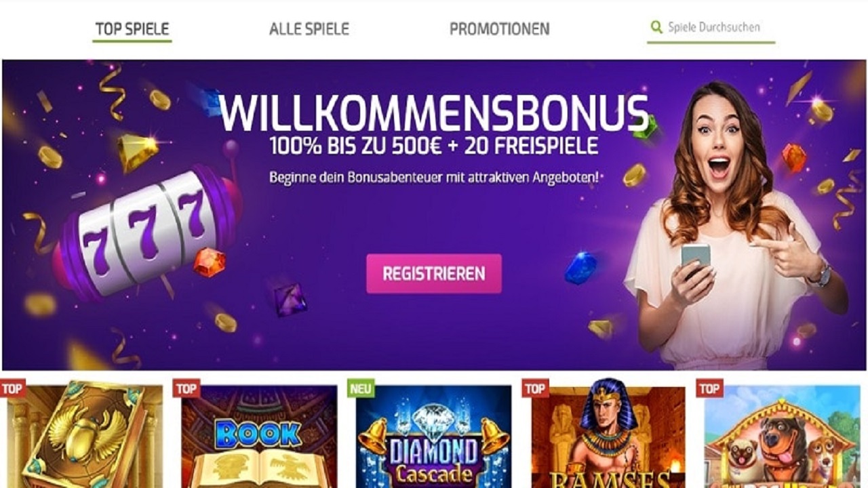Screen dimensions: 868x488
Task: Click the 777 slot machine graphic
Action: tap(146, 230)
